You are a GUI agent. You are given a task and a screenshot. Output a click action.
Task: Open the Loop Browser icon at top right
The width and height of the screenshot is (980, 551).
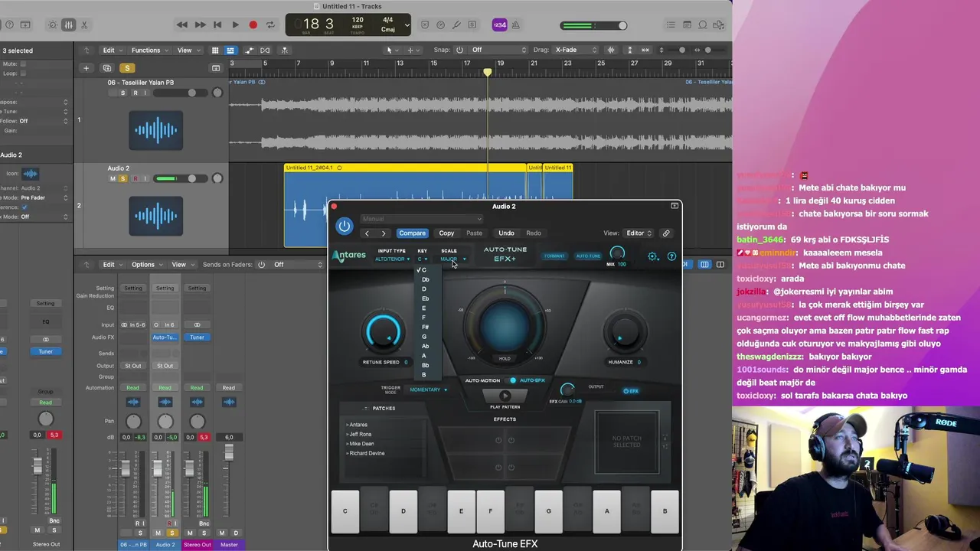(x=704, y=25)
